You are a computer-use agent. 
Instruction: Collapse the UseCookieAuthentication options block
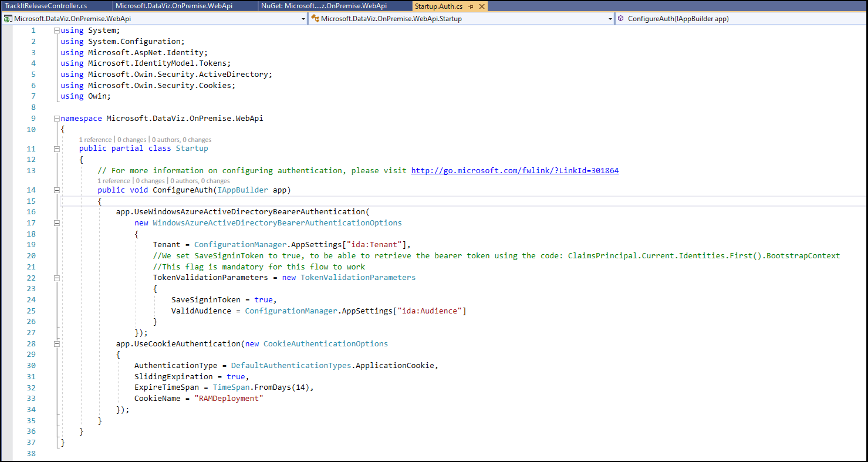[56, 343]
